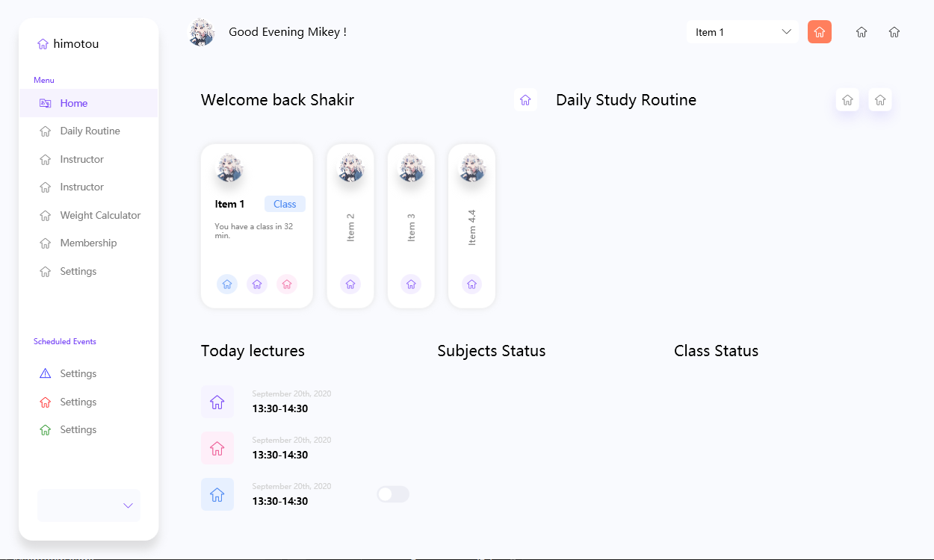Open the Item 1 dropdown in header

743,32
